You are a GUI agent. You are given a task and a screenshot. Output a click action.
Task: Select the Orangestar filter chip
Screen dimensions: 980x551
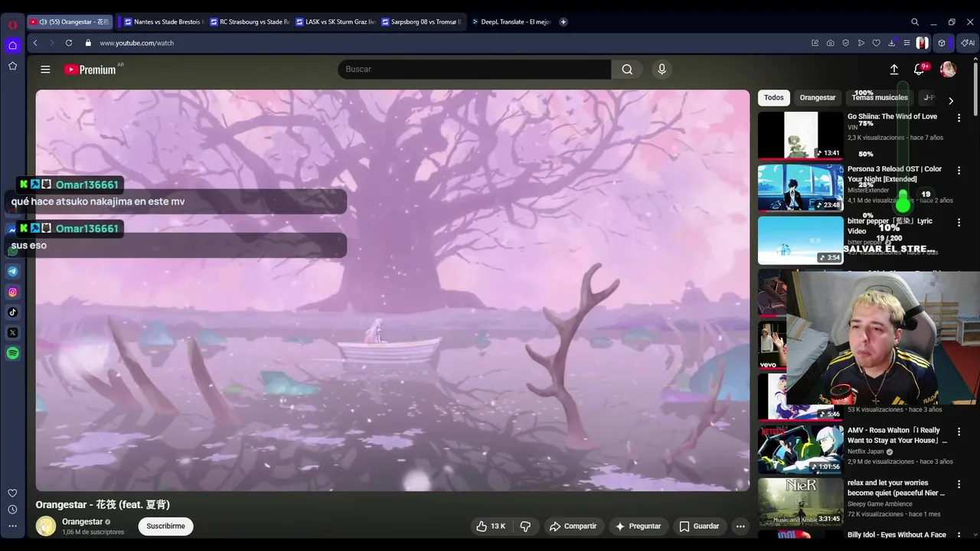(817, 98)
